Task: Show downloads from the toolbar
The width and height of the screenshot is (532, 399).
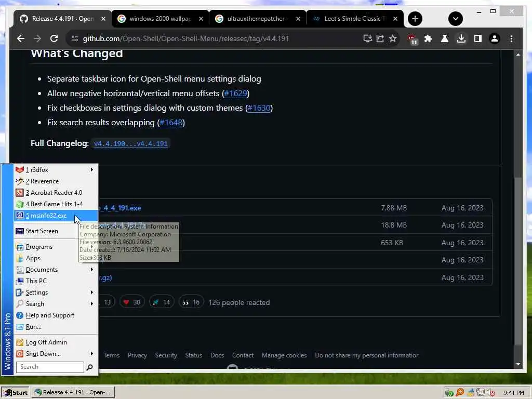Action: click(461, 38)
